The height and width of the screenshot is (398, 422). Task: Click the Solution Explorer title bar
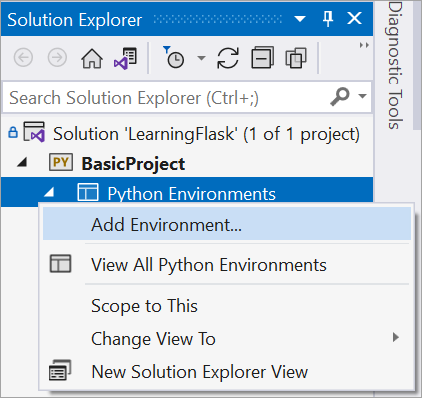(187, 19)
